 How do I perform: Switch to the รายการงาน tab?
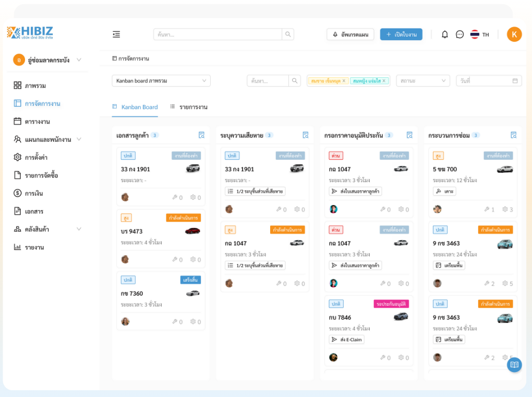189,107
